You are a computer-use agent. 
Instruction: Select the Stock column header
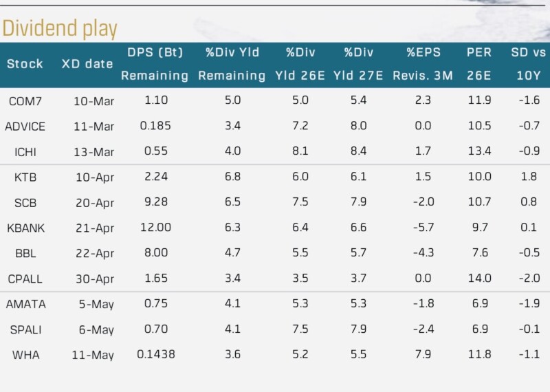[25, 64]
